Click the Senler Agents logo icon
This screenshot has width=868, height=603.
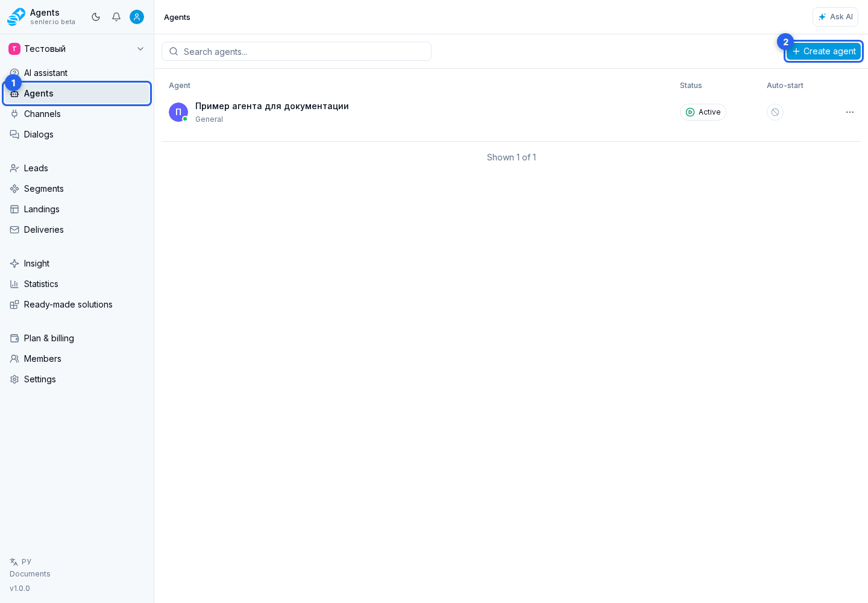(x=16, y=17)
